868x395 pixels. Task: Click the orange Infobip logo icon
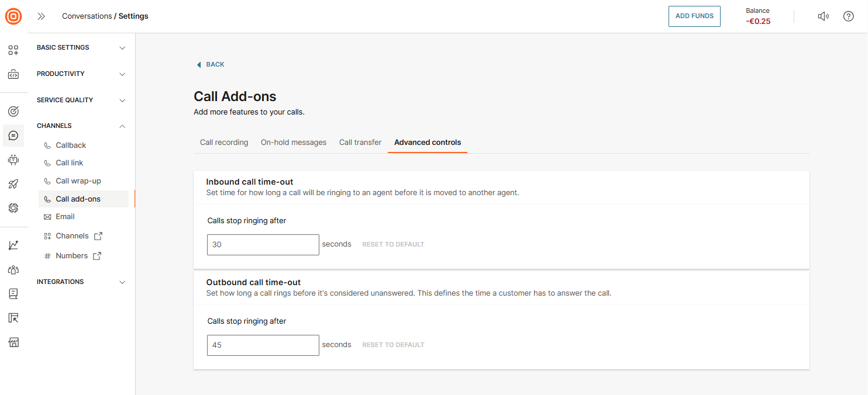tap(13, 16)
